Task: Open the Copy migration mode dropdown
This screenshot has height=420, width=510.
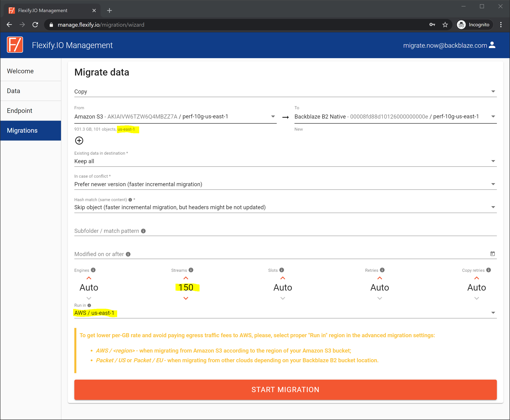Action: [x=285, y=92]
